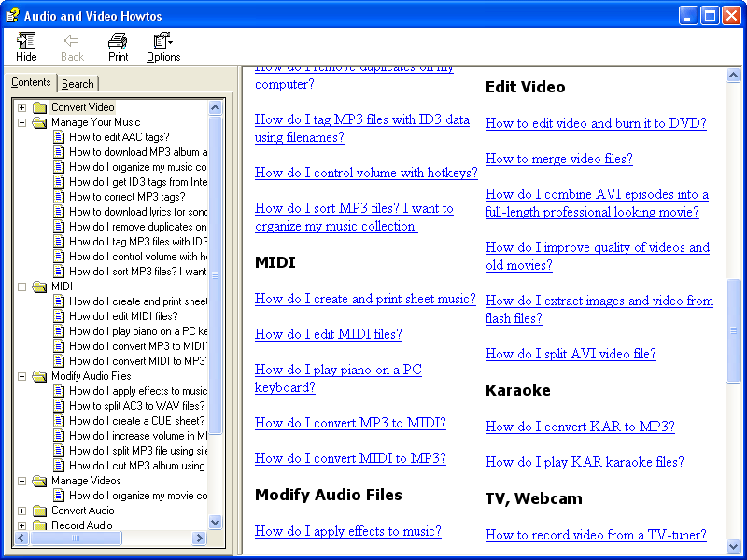Screen dimensions: 747x560
Task: Click the Modify Audio Files folder icon
Action: tap(39, 376)
